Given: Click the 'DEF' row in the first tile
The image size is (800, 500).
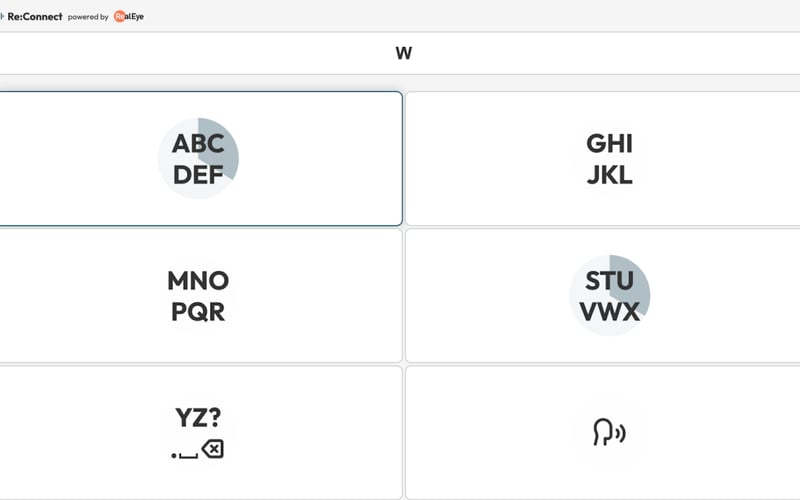Looking at the screenshot, I should pyautogui.click(x=198, y=175).
